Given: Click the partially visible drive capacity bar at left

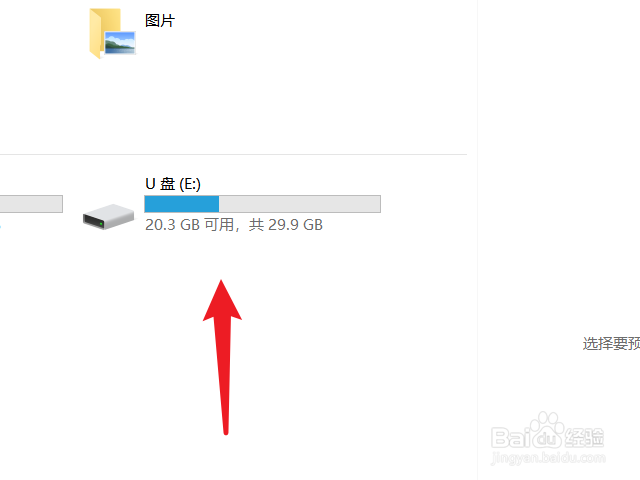Looking at the screenshot, I should pos(31,204).
